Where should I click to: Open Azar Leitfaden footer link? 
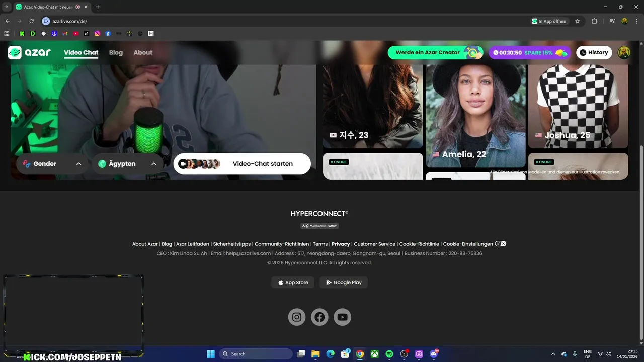click(x=192, y=244)
